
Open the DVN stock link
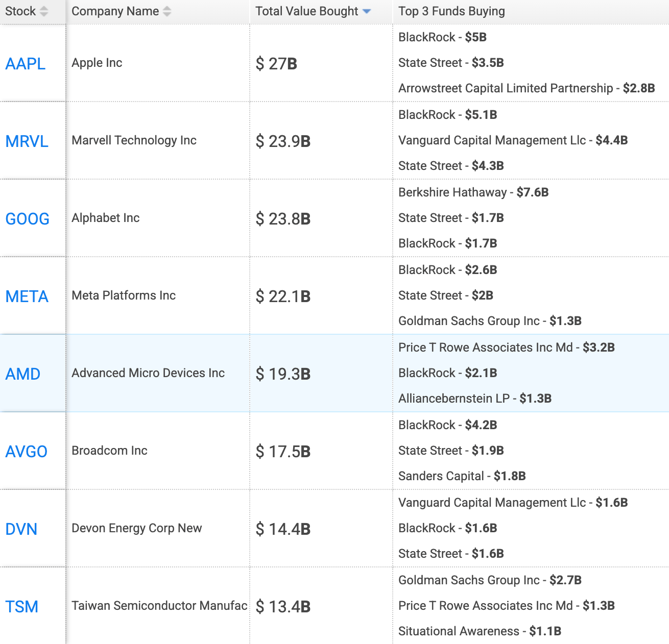[21, 529]
